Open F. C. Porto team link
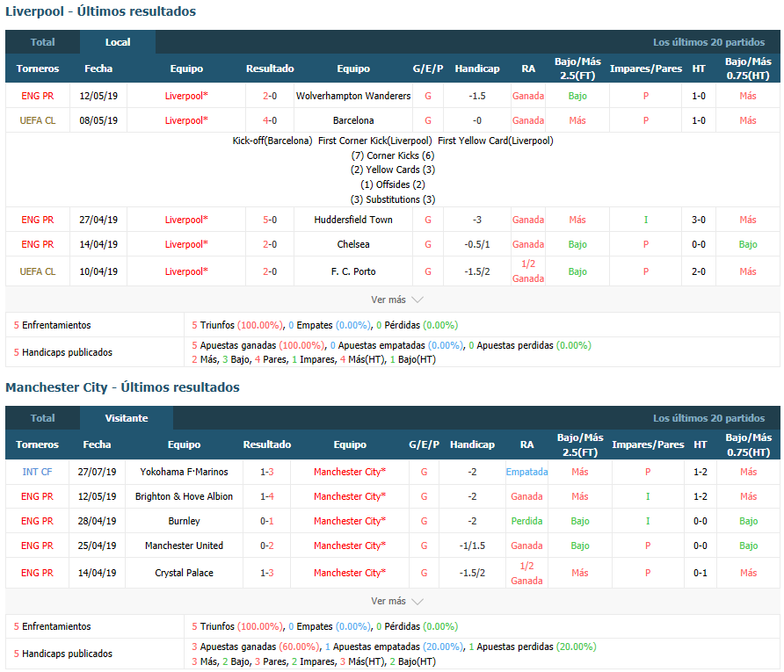The width and height of the screenshot is (784, 672). click(353, 271)
